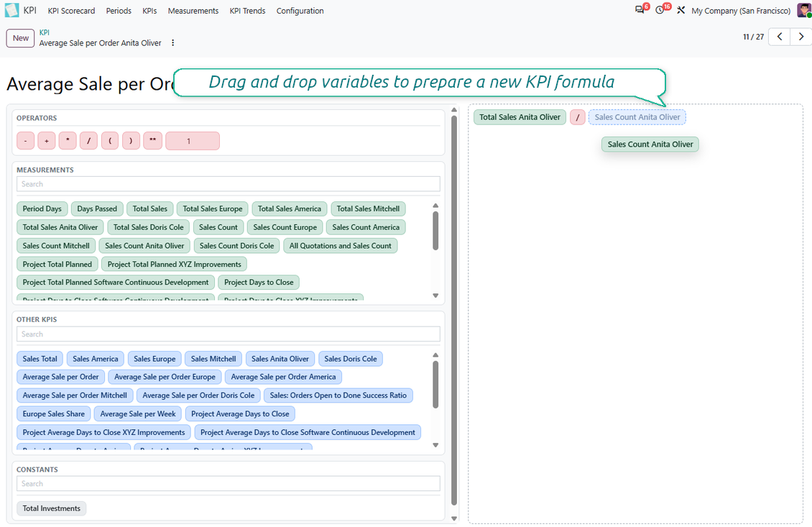
Task: Click the divide operator in the formula area
Action: (578, 117)
